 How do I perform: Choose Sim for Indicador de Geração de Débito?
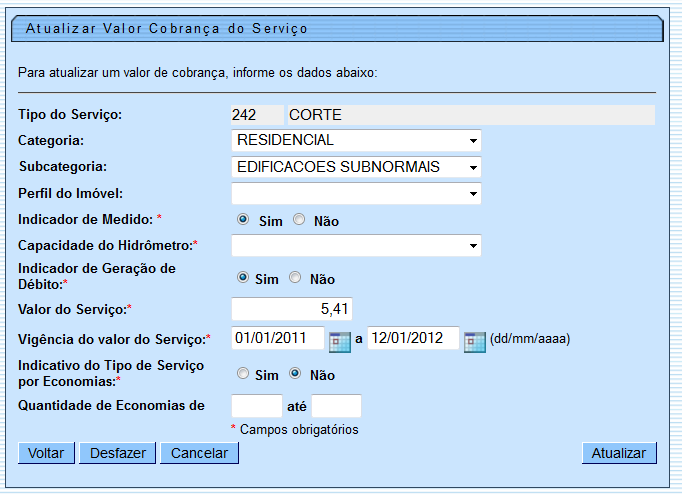(243, 278)
